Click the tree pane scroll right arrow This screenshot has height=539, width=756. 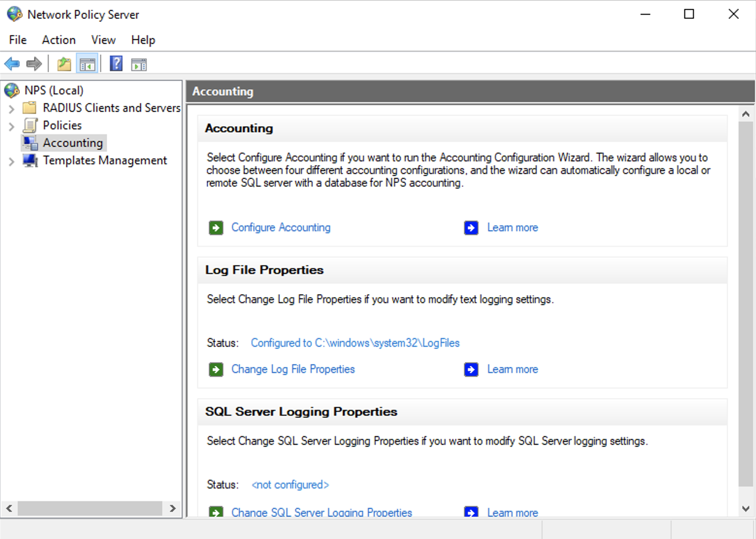(173, 508)
